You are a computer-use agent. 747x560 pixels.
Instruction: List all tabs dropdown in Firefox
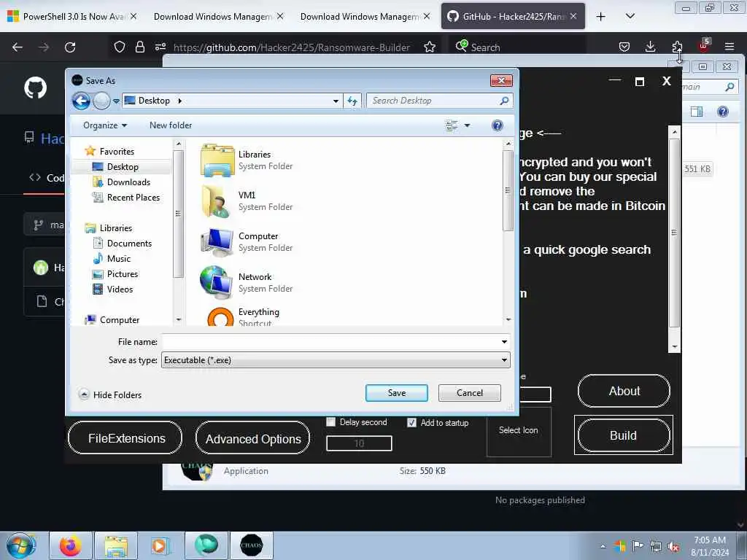630,16
